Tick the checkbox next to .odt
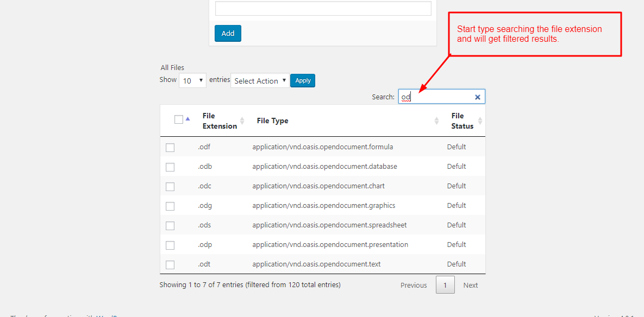Screen dimensions: 644x317 coord(170,265)
